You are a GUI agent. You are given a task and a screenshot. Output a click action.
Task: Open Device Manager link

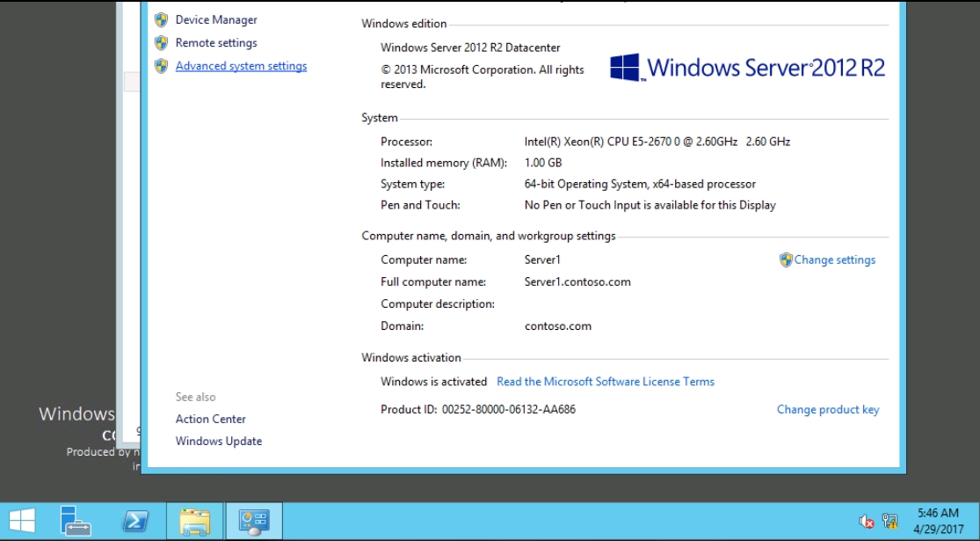[216, 20]
